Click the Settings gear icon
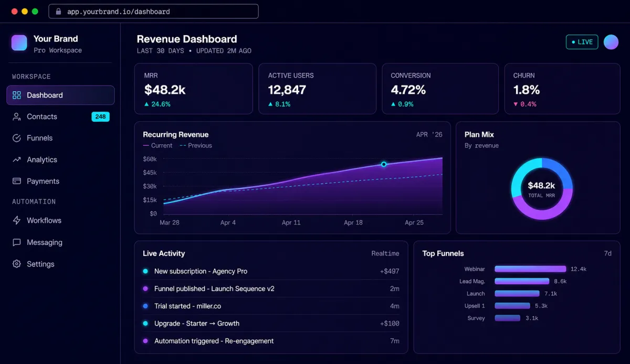 [x=17, y=264]
